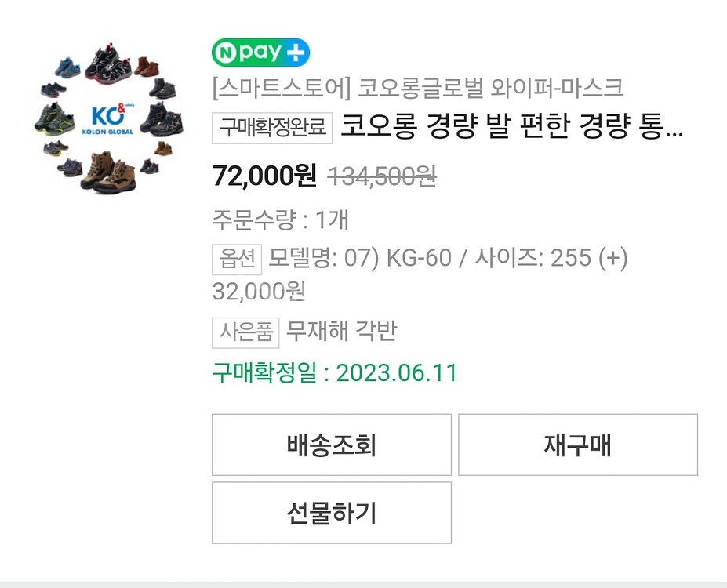The image size is (727, 588).
Task: Open product title 코오롱 경량 발 편한 경량
Action: tap(512, 126)
